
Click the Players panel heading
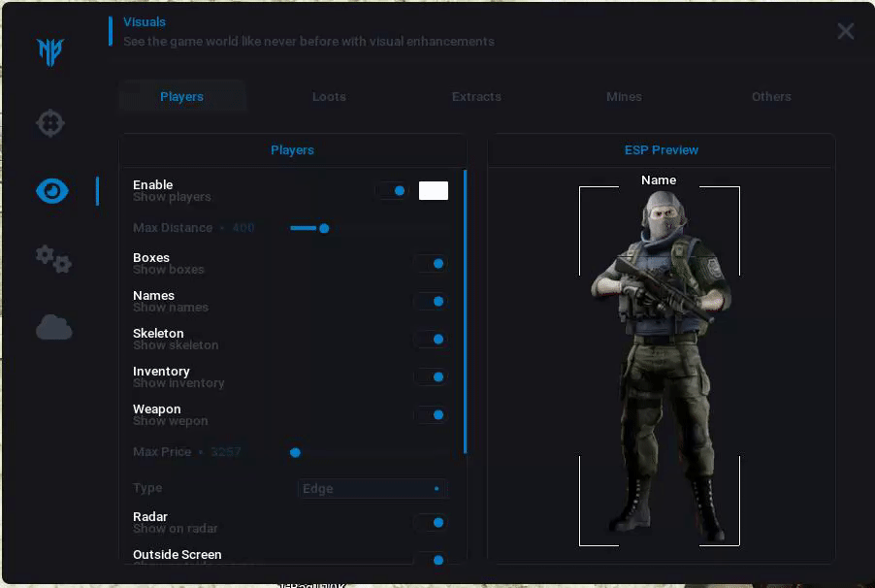[292, 150]
